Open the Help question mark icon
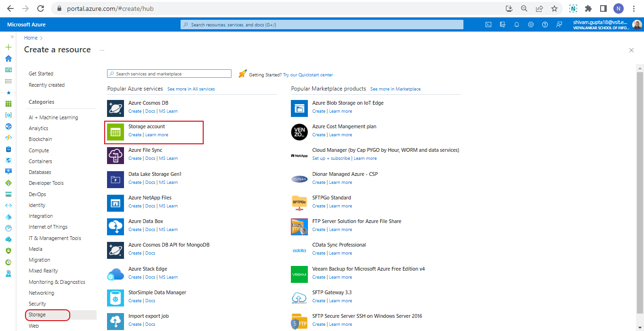Viewport: 644px width, 331px height. pyautogui.click(x=545, y=25)
